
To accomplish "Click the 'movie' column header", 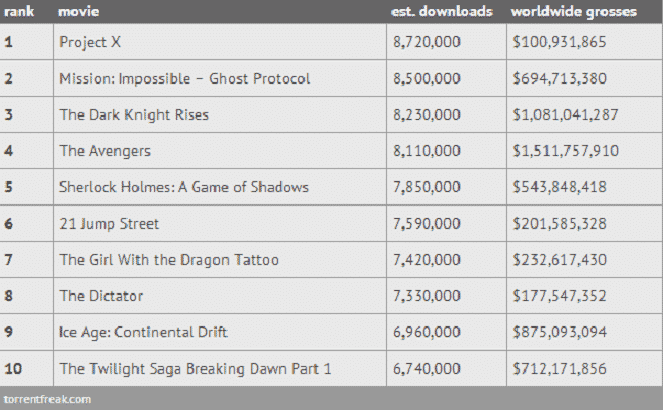I will (x=78, y=11).
